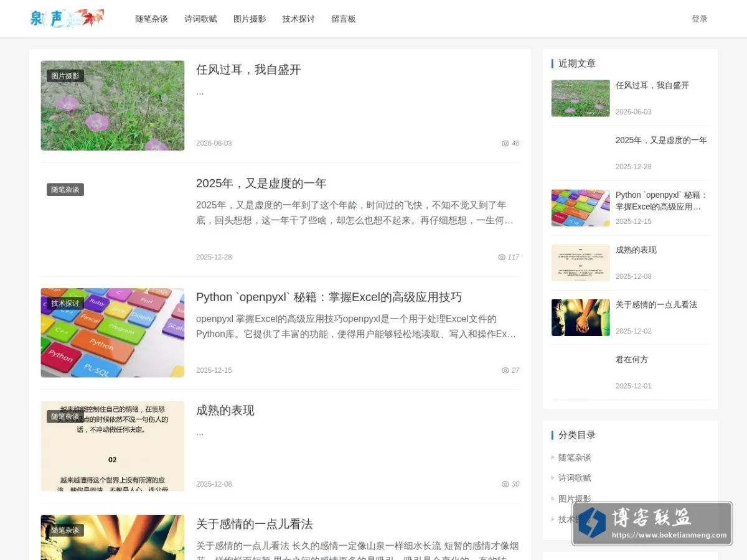Click the 登录 login link
Screen dimensions: 747x560
(x=700, y=19)
